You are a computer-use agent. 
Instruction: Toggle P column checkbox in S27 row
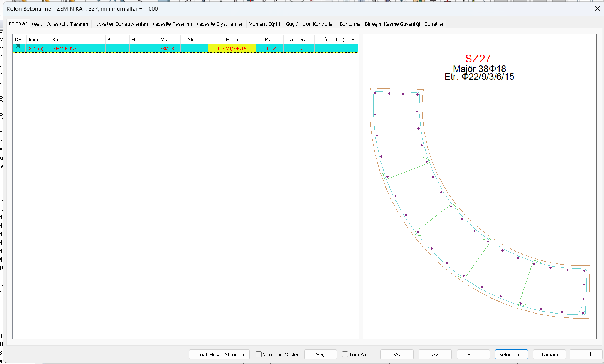coord(353,49)
